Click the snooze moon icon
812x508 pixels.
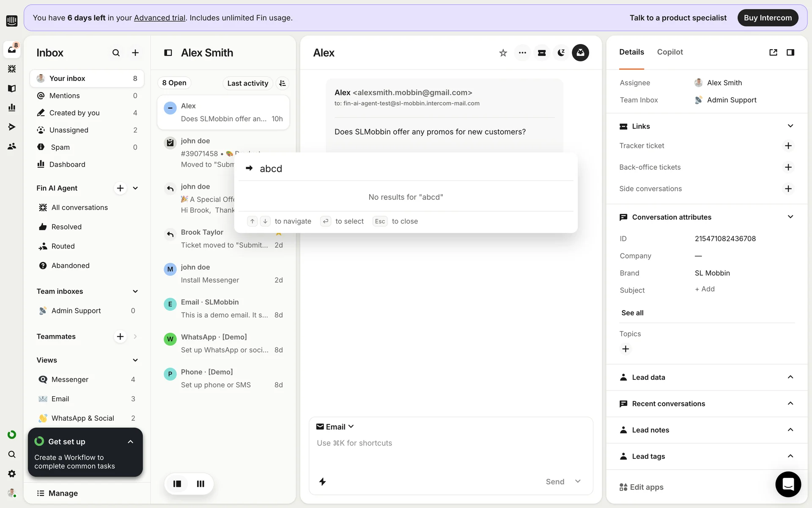tap(561, 53)
